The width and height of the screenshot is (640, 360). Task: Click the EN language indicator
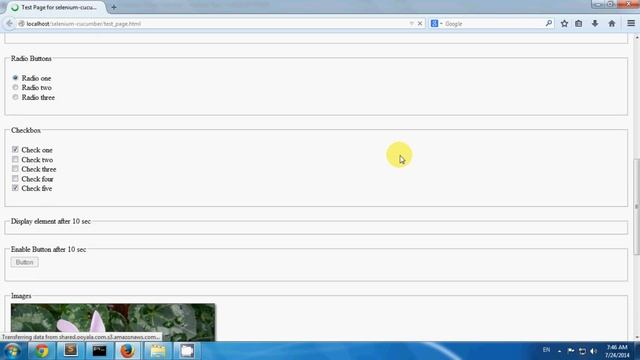pyautogui.click(x=546, y=350)
